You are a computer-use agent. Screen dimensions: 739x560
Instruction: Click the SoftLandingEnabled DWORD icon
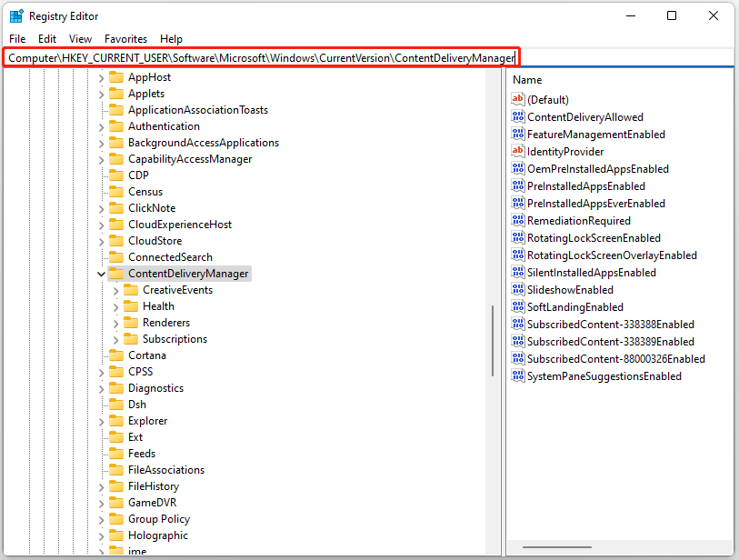click(518, 306)
